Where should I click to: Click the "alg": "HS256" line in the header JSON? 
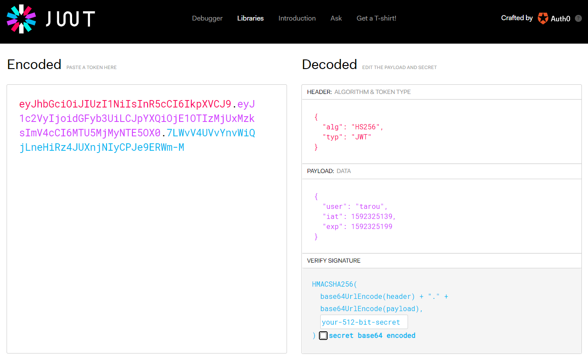(x=353, y=127)
